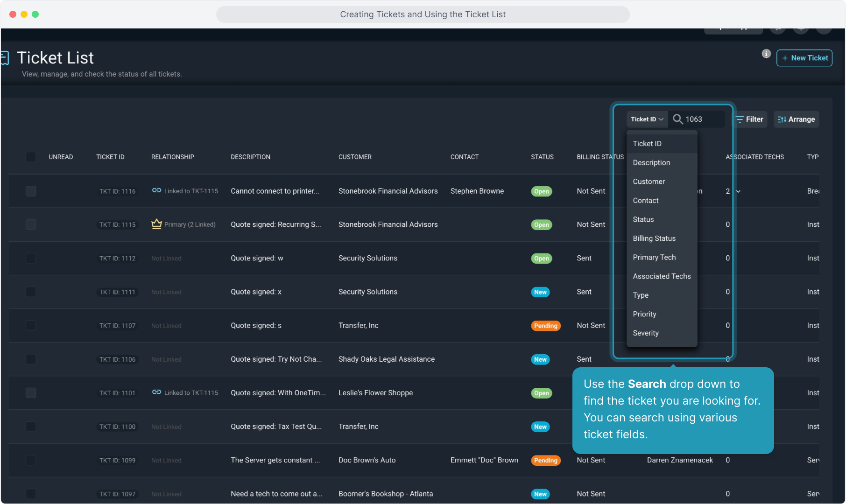Viewport: 846px width, 504px height.
Task: Click the Ticket List page icon
Action: pos(5,58)
